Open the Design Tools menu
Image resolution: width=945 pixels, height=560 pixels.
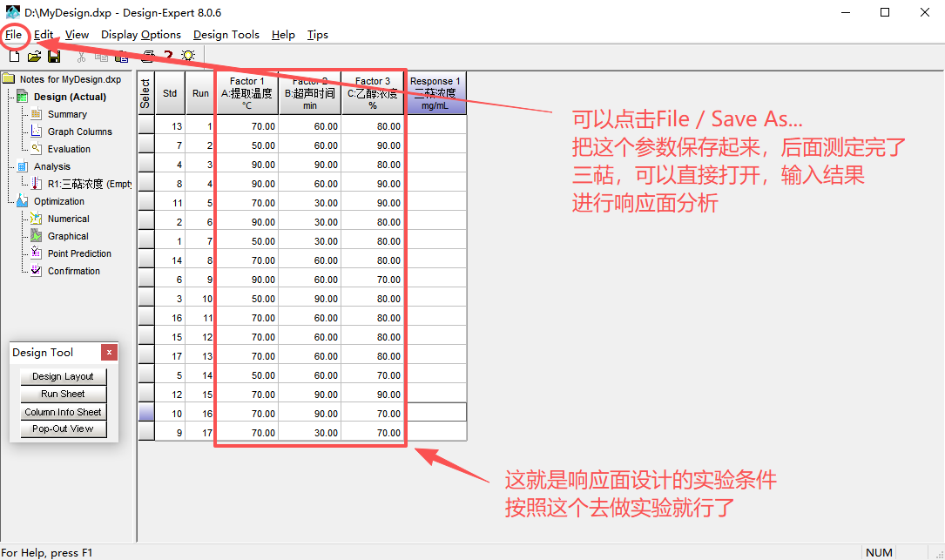(226, 35)
